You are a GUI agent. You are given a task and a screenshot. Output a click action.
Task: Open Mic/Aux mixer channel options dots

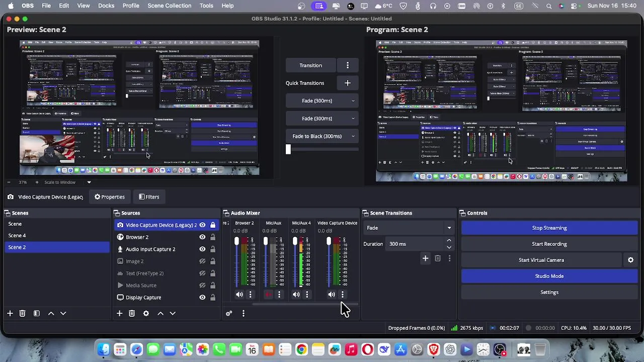coord(279,295)
